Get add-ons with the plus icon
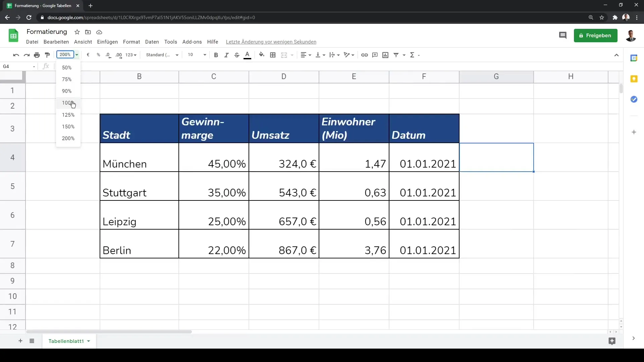Screen dimensions: 644x362 634,132
